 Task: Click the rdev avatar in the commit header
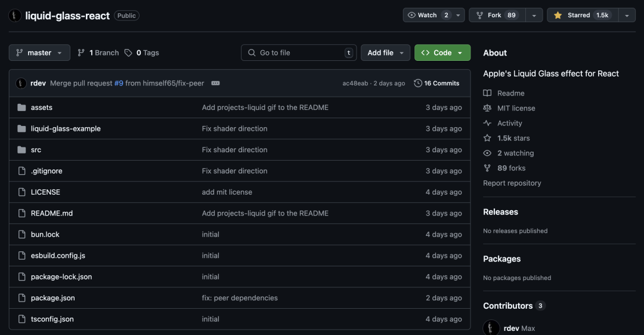(21, 83)
